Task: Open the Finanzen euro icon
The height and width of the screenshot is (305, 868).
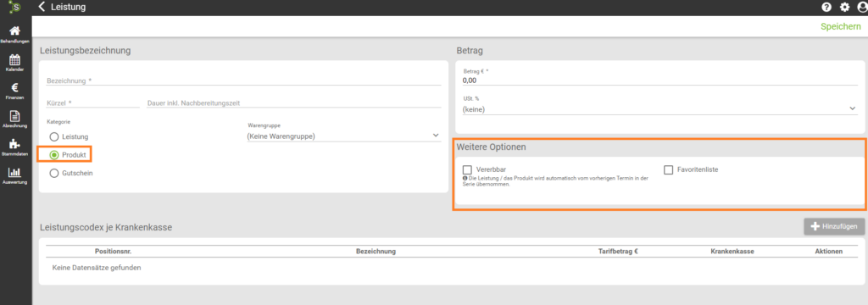Action: 15,87
